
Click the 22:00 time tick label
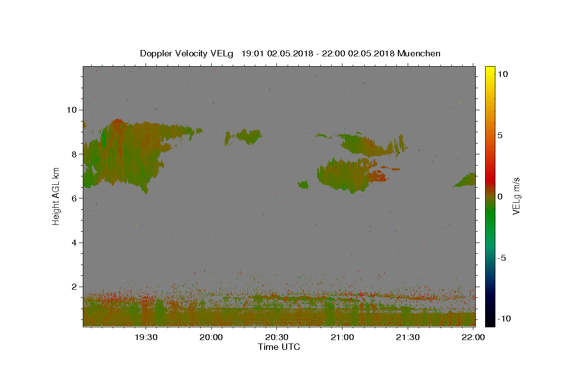[x=473, y=337]
